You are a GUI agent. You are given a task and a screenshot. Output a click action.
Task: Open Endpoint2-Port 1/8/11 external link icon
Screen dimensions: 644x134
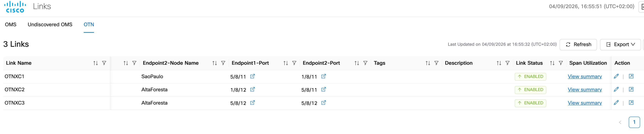click(x=323, y=76)
